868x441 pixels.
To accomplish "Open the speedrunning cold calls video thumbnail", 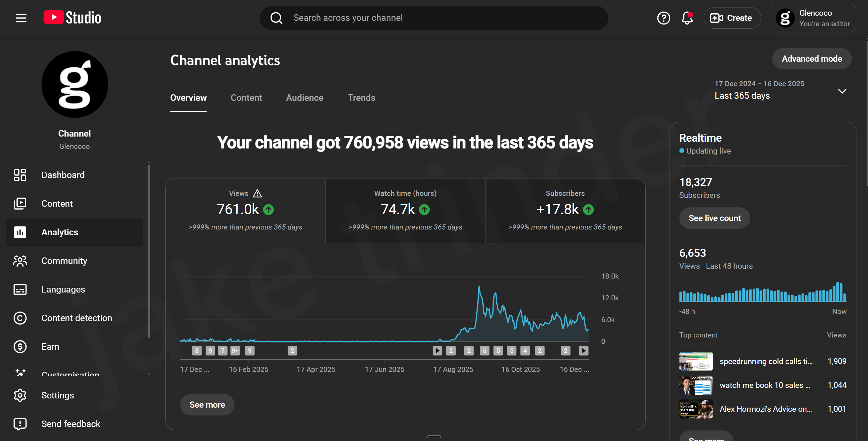I will [x=695, y=361].
